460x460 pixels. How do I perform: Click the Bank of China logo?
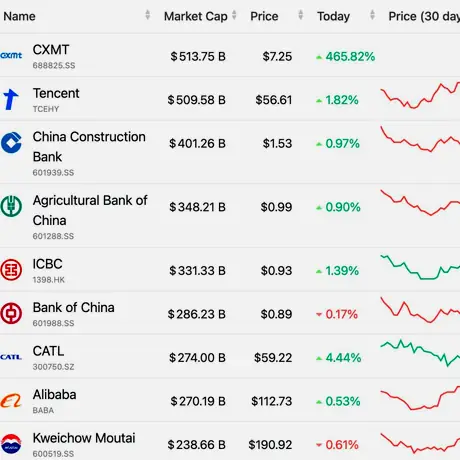coord(11,313)
